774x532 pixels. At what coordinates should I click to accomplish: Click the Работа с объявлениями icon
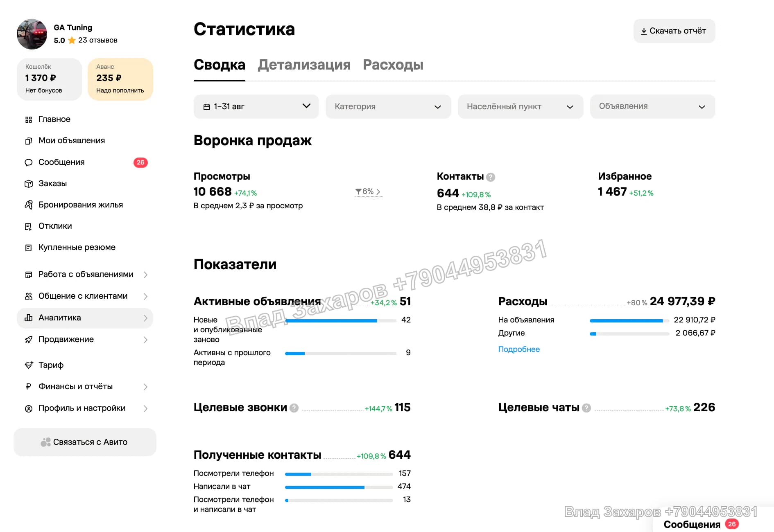pos(28,275)
